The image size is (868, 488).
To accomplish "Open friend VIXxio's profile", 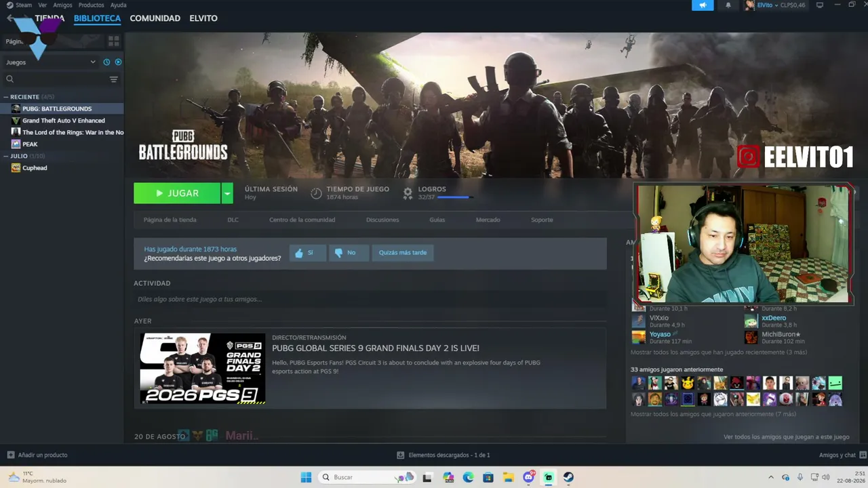I will pyautogui.click(x=658, y=318).
